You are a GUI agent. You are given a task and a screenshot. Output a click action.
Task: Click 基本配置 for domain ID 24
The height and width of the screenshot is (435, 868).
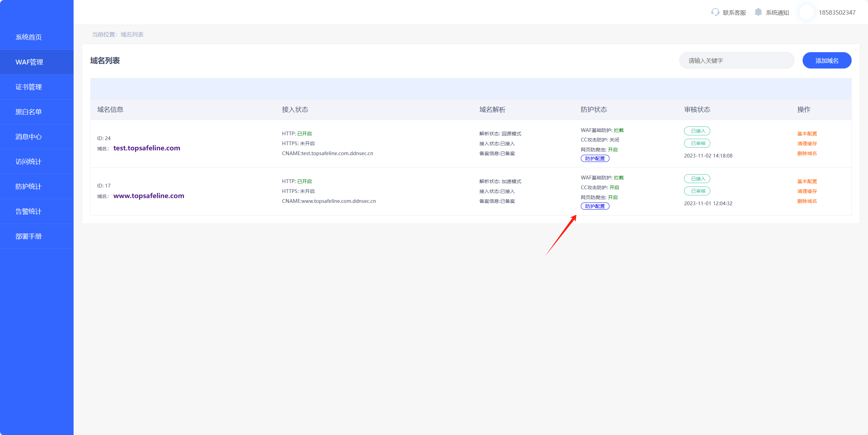(807, 134)
